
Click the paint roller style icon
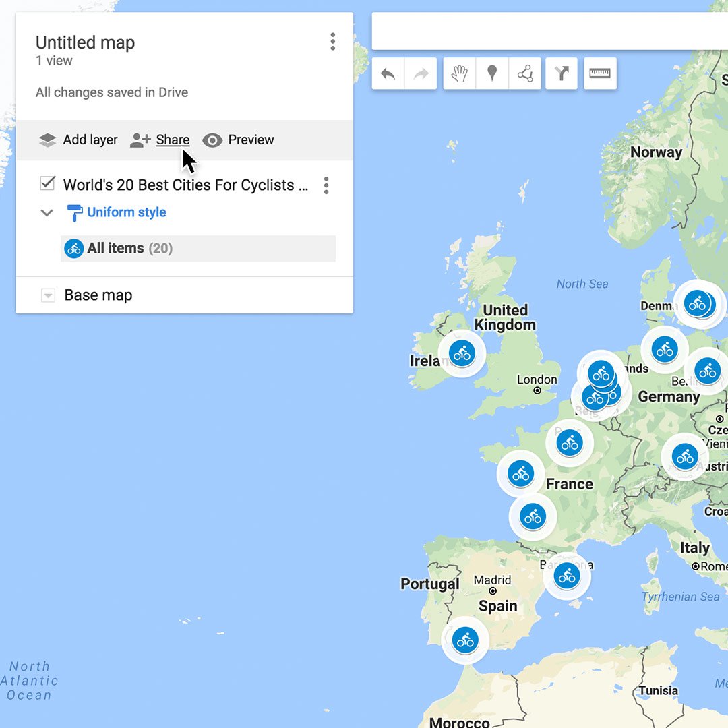74,212
